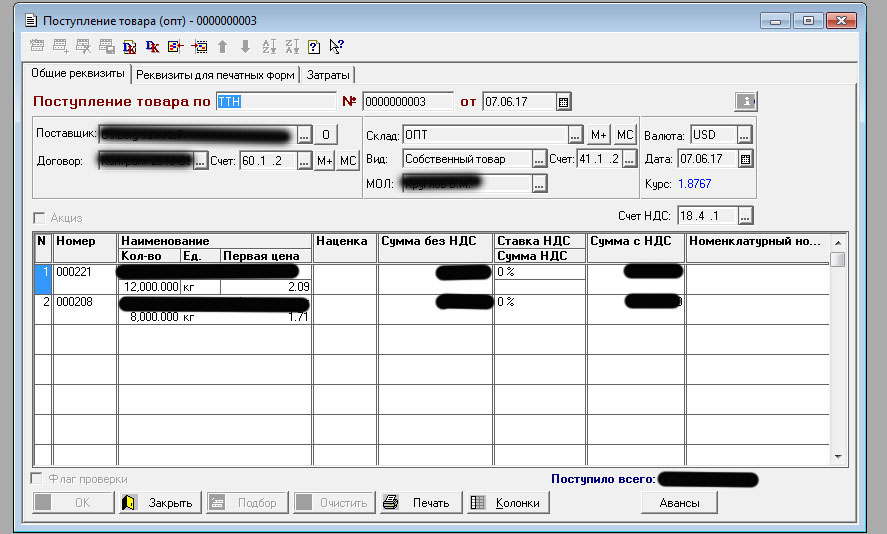
Task: Open the Валюта USD selection button
Action: pyautogui.click(x=745, y=135)
